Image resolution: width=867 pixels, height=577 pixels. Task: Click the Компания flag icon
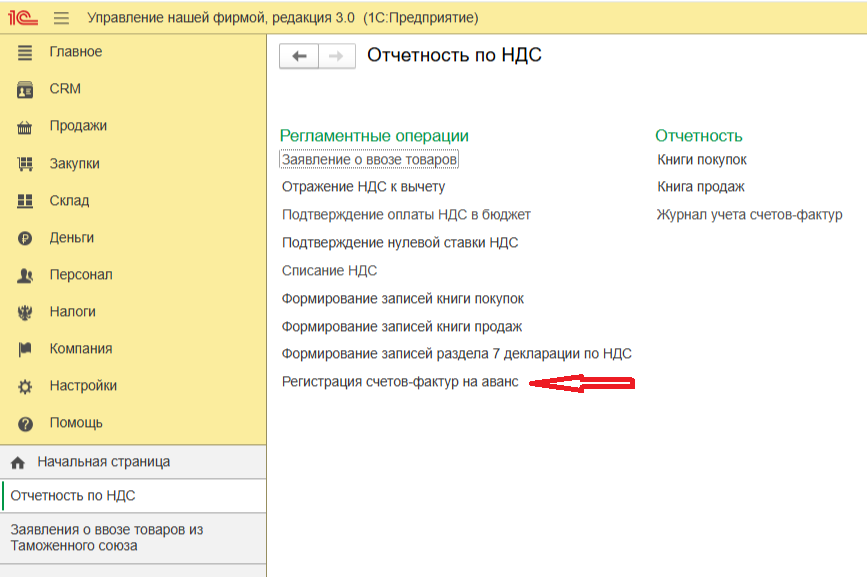tap(25, 349)
